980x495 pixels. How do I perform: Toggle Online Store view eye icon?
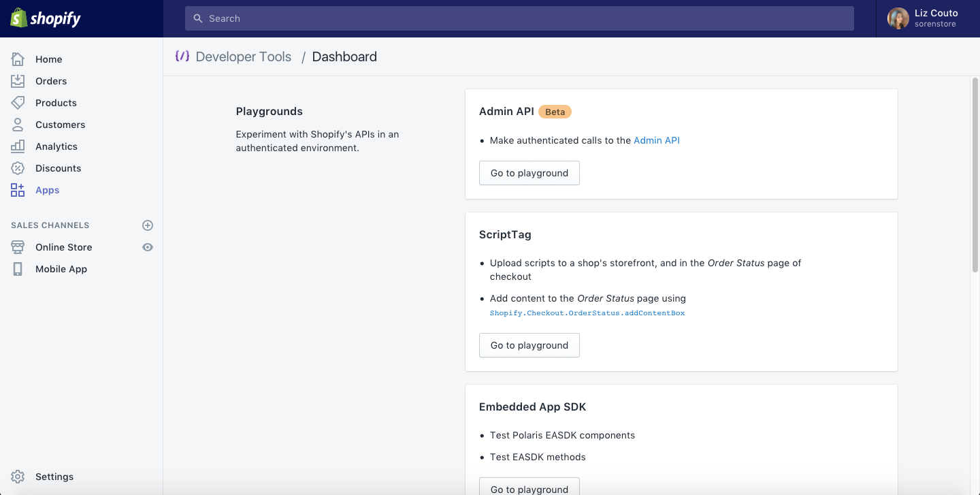coord(148,247)
